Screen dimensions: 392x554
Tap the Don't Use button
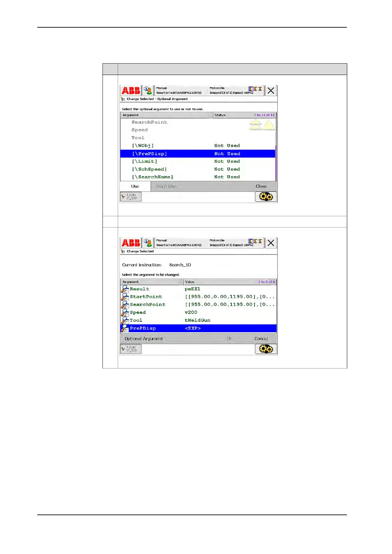pyautogui.click(x=166, y=186)
